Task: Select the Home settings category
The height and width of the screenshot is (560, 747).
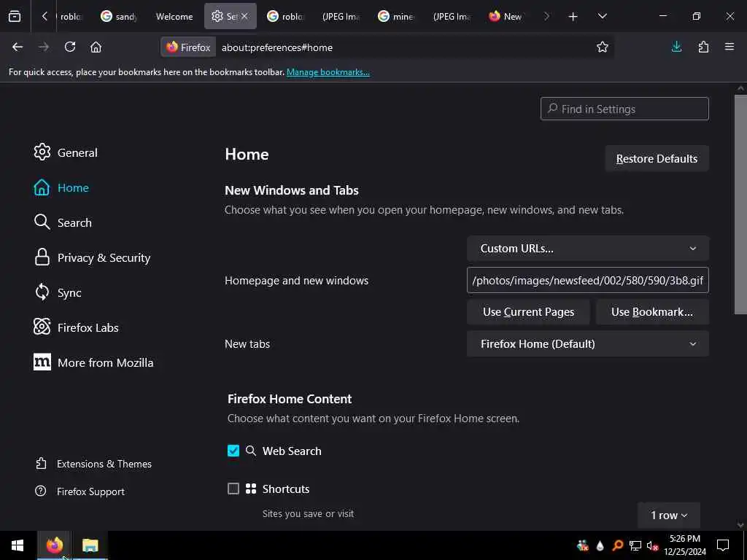Action: pyautogui.click(x=61, y=187)
